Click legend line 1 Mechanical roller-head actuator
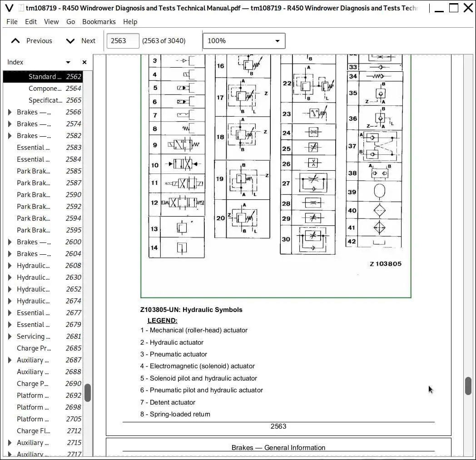The height and width of the screenshot is (460, 476). 193,330
